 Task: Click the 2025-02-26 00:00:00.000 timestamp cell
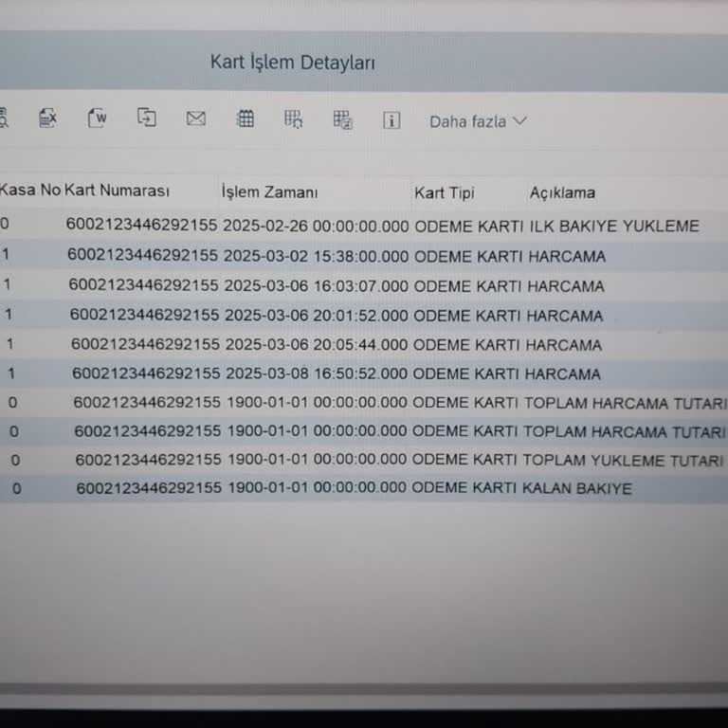point(316,227)
